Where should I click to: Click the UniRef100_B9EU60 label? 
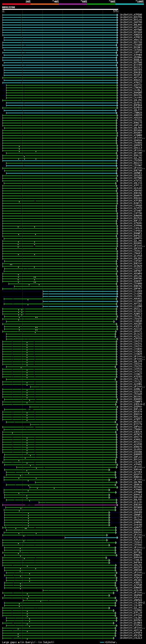tap(131, 505)
